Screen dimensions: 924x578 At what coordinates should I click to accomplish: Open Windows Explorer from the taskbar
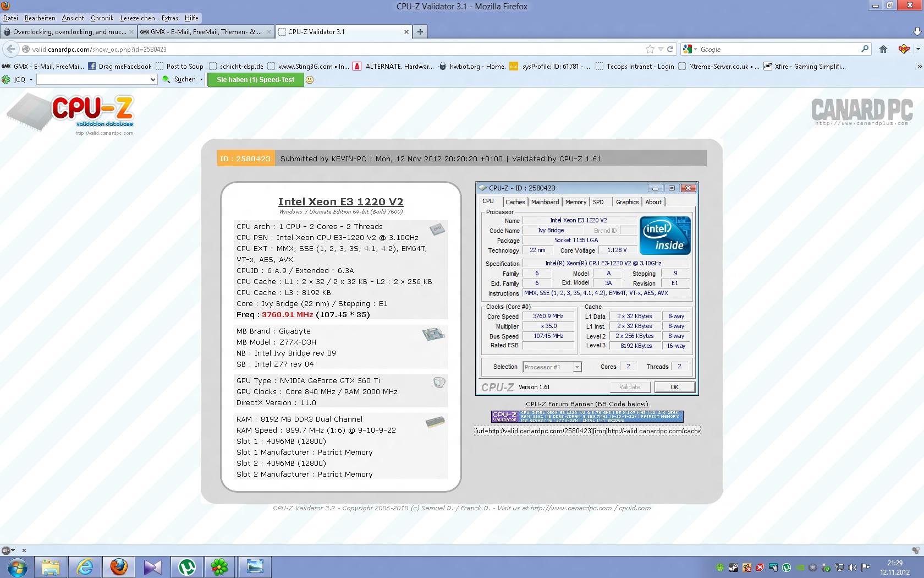pyautogui.click(x=51, y=566)
